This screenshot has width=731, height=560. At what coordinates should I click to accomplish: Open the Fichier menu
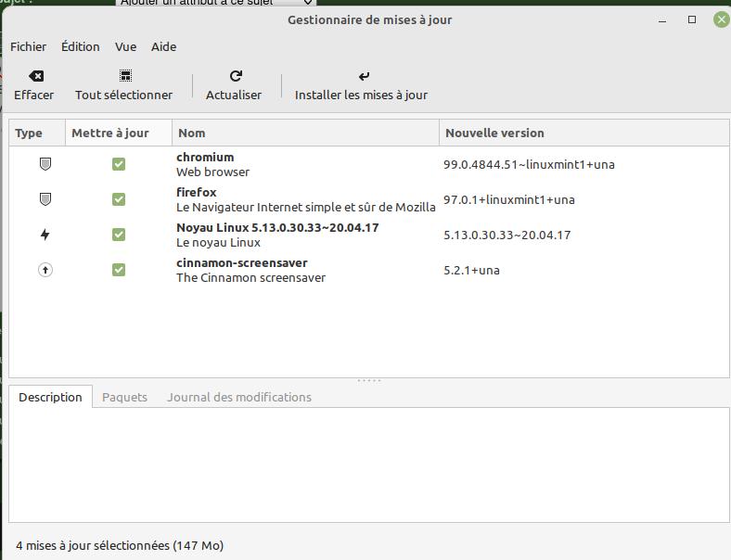click(x=28, y=46)
